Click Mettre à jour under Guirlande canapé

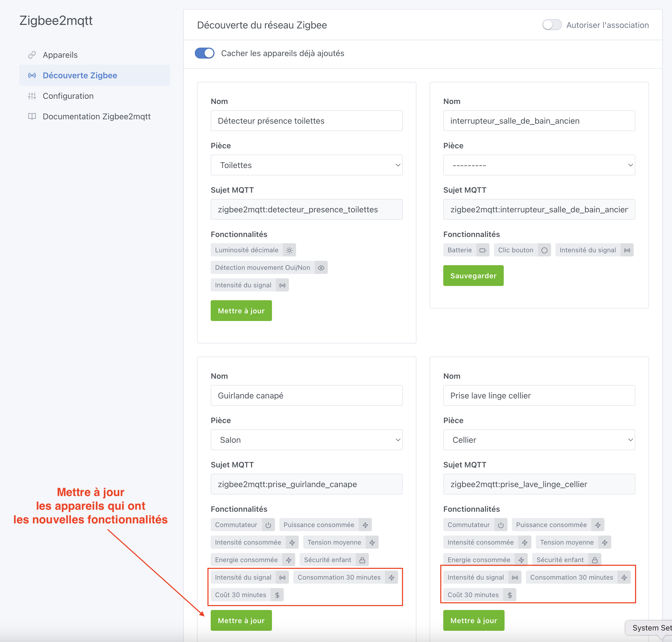coord(241,620)
